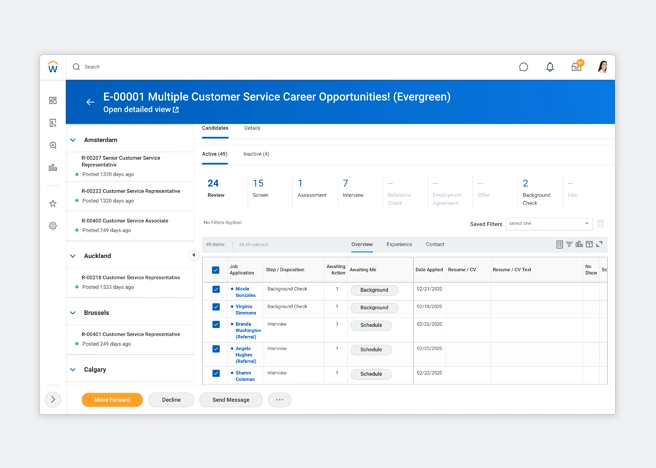Viewport: 656px width, 468px height.
Task: Uncheck Angela Hughes row checkbox
Action: (216, 349)
